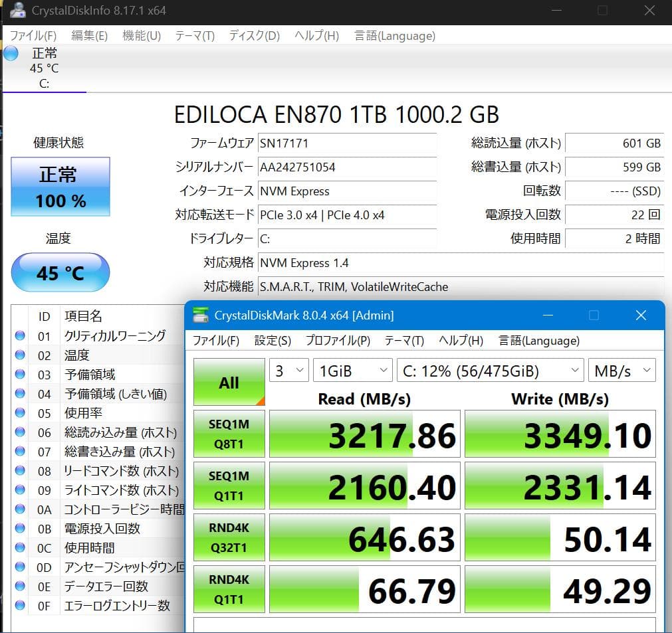The height and width of the screenshot is (633, 672).
Task: Expand the test size dropdown showing 1GiB
Action: 353,370
